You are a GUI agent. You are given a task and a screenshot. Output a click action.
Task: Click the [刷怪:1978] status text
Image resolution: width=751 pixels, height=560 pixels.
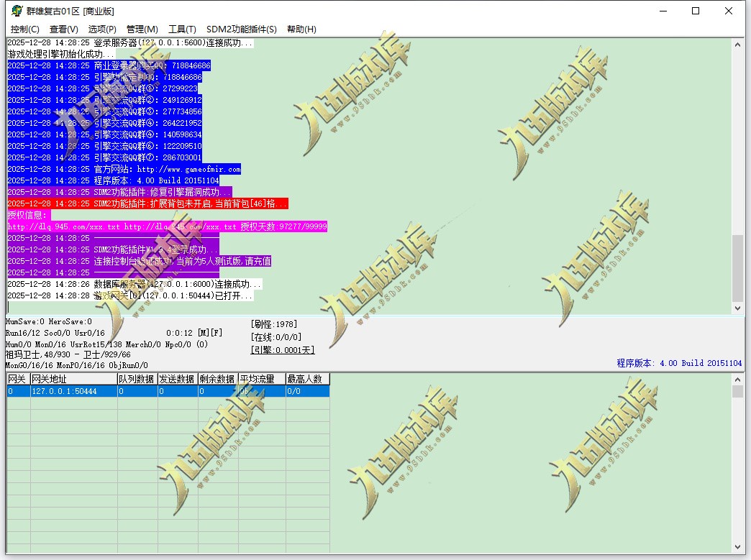[274, 324]
